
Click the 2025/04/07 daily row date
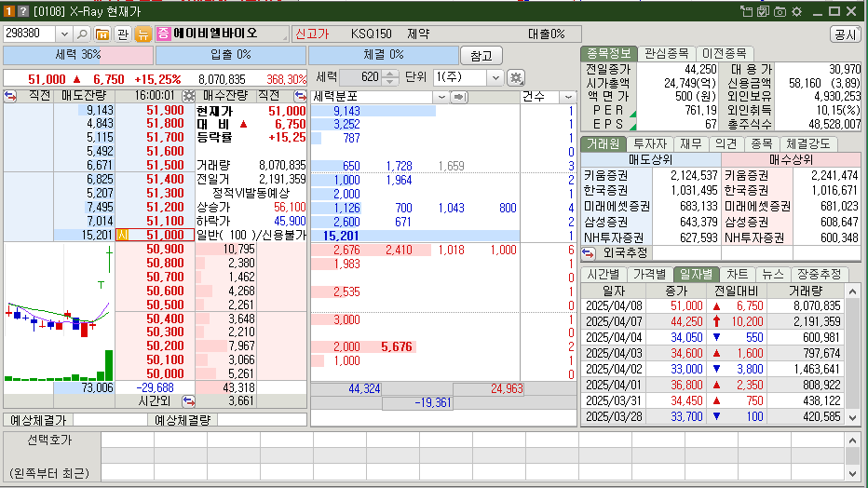click(x=614, y=321)
